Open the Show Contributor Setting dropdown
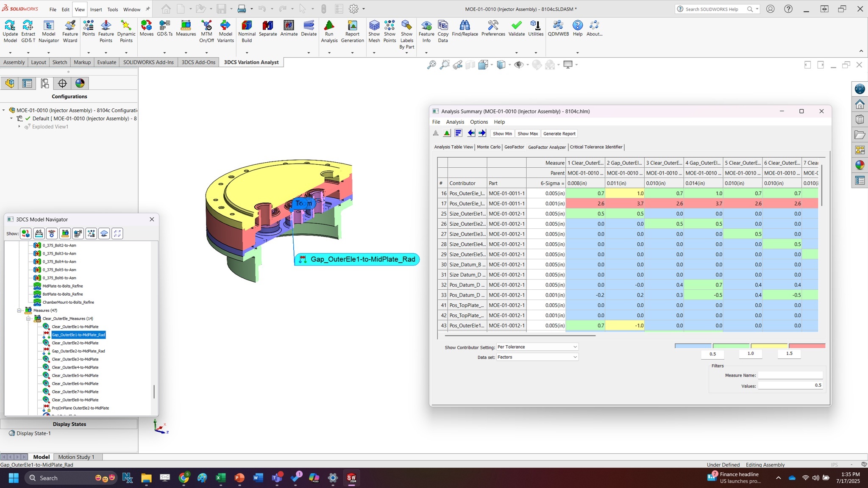 click(x=537, y=347)
